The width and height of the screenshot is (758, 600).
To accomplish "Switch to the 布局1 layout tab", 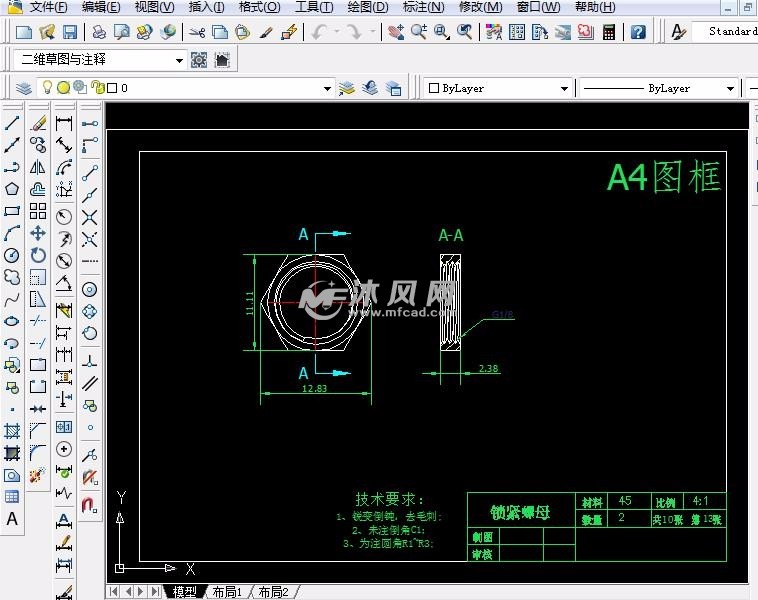I will [x=225, y=592].
